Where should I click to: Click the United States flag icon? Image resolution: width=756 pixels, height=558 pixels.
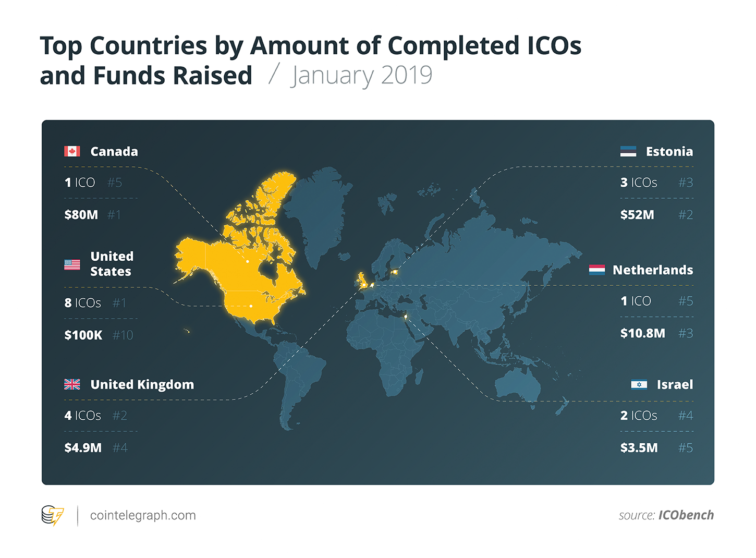tap(72, 264)
